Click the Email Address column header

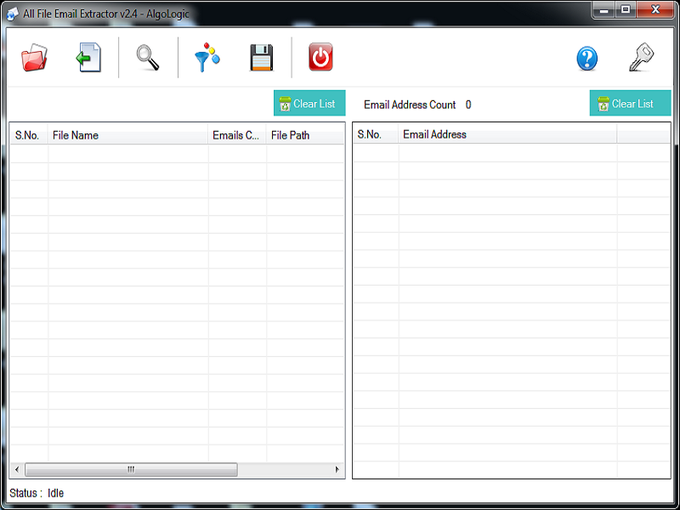[507, 135]
